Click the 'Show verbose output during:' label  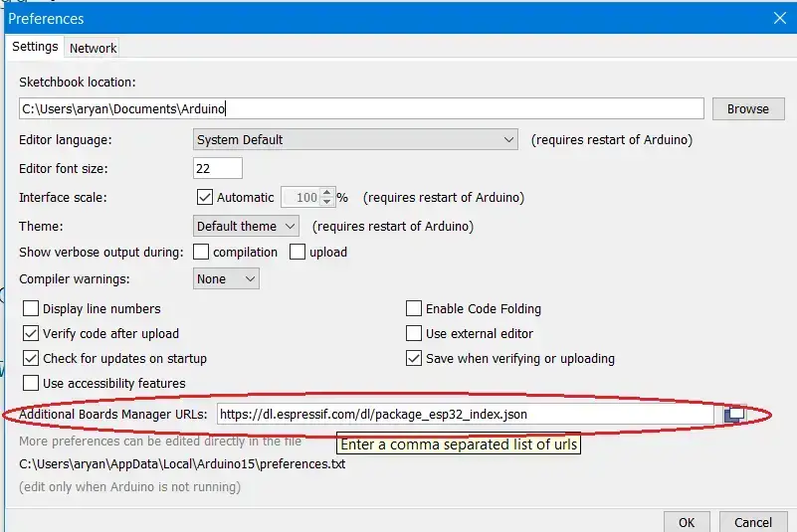101,252
